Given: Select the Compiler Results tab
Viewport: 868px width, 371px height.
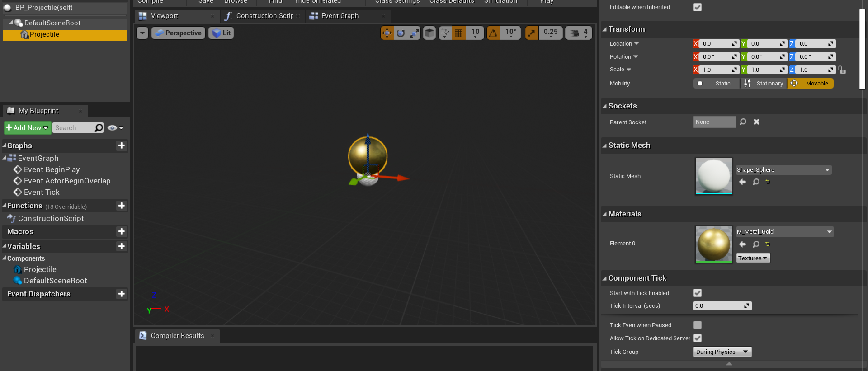Looking at the screenshot, I should coord(177,336).
